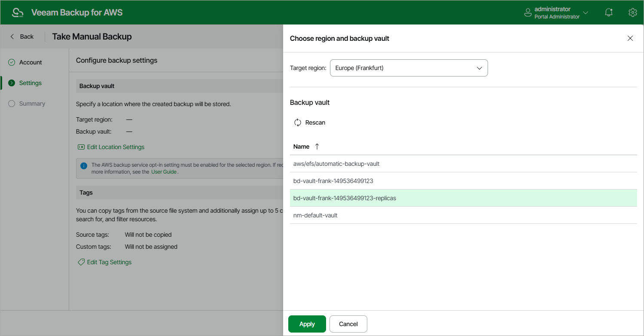Viewport: 644px width, 336px height.
Task: Select the nm-default-vault row
Action: coord(463,215)
